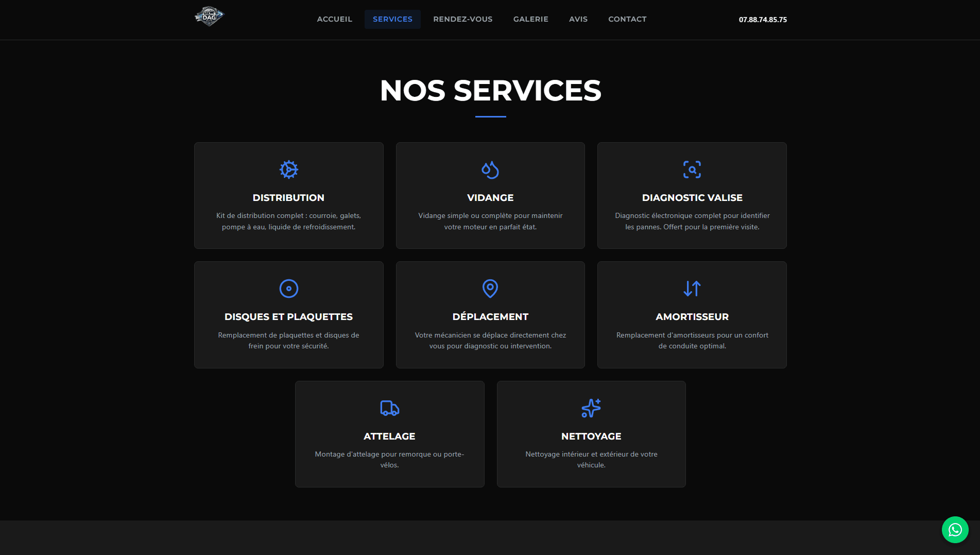
Task: Click the truck icon on Attelage card
Action: [x=389, y=408]
